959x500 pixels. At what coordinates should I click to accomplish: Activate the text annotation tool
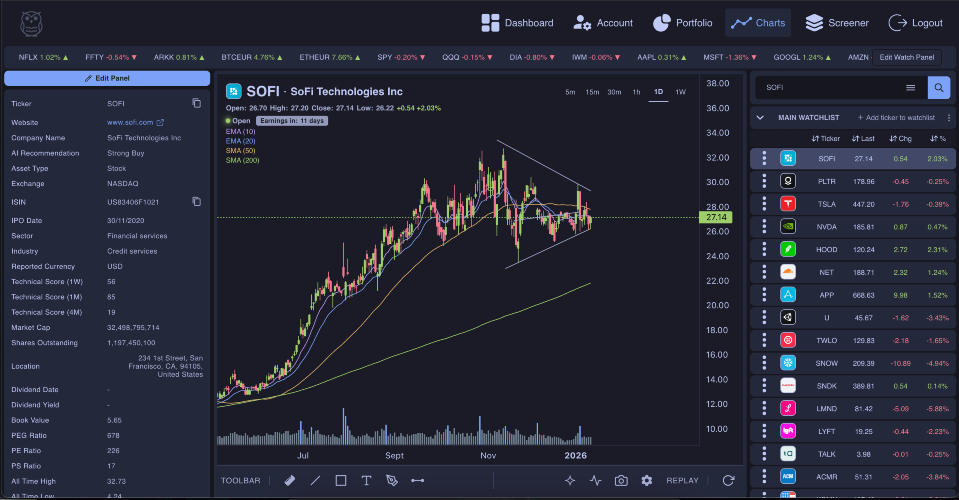coord(366,480)
